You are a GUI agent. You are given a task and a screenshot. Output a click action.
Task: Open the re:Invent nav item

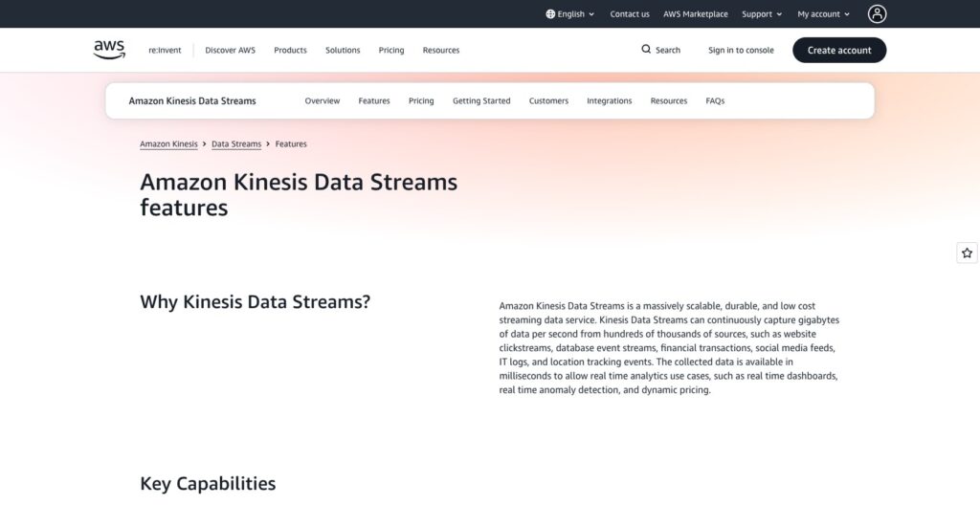[165, 50]
